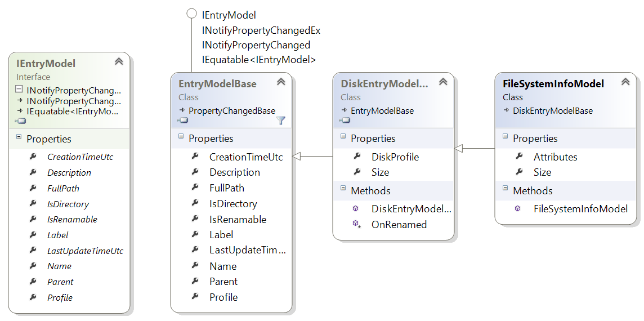
Task: Click the DiskEntryModel constructor cube icon
Action: tap(356, 208)
